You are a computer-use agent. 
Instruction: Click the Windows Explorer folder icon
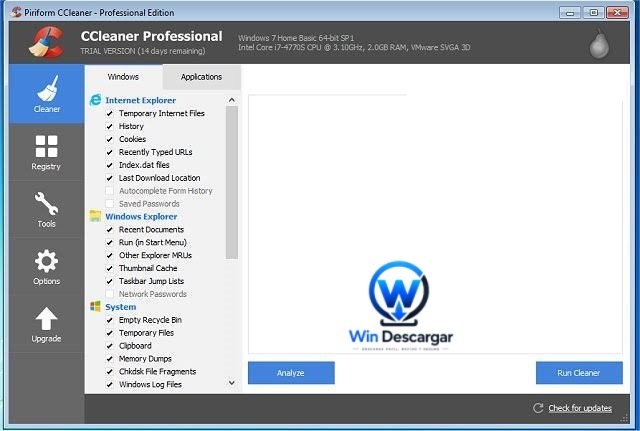(x=95, y=216)
